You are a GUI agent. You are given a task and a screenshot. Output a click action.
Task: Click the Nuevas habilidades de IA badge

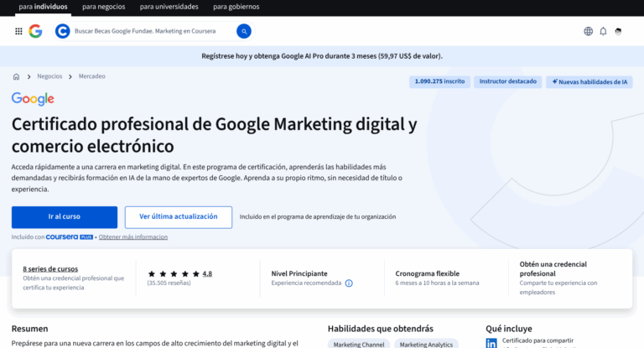point(589,82)
